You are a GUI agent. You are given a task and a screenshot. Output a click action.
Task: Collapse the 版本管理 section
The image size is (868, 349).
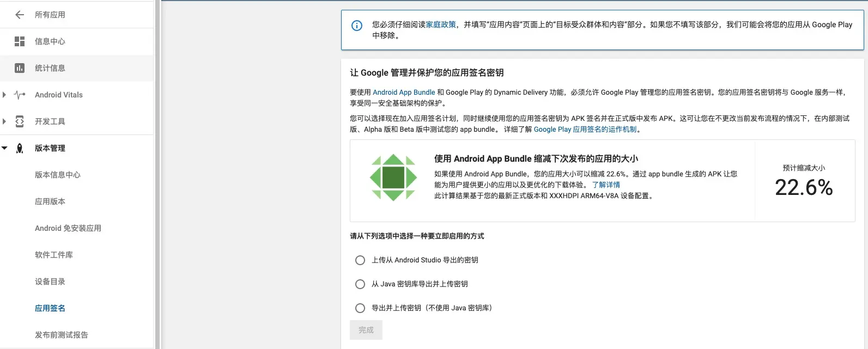click(x=5, y=148)
